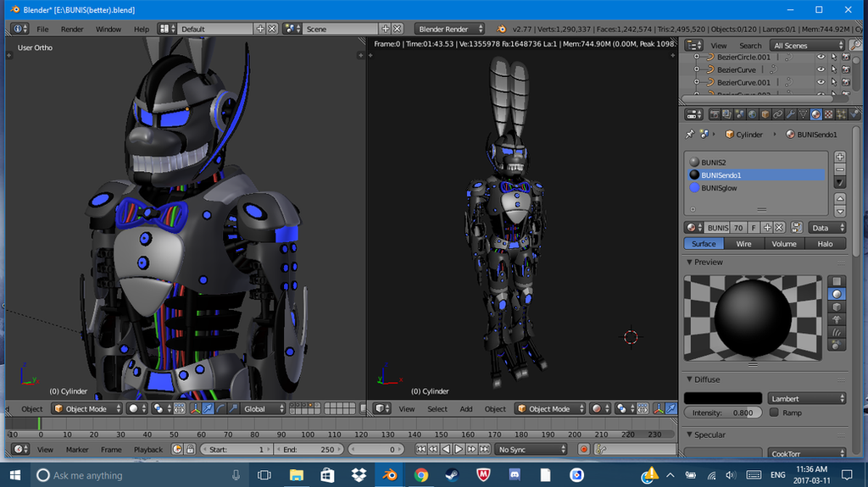Click the manipulator axes icon in left viewport
Viewport: 868px width, 487px height.
[196, 408]
